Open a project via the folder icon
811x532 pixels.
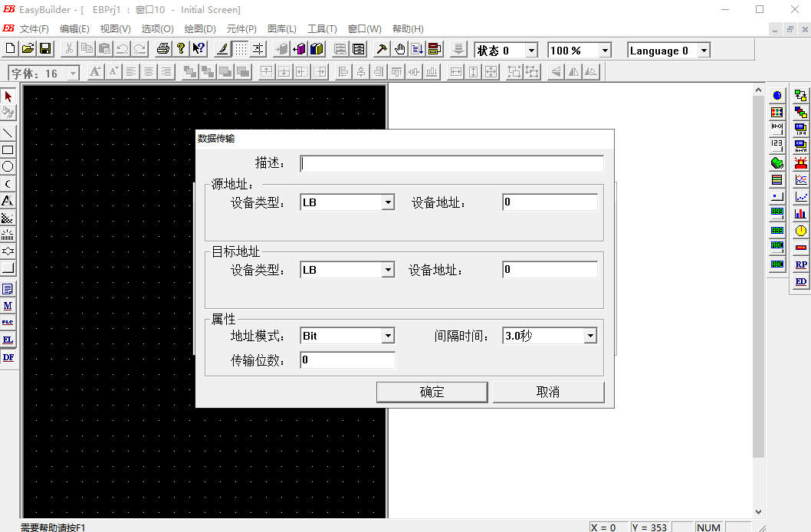coord(28,49)
